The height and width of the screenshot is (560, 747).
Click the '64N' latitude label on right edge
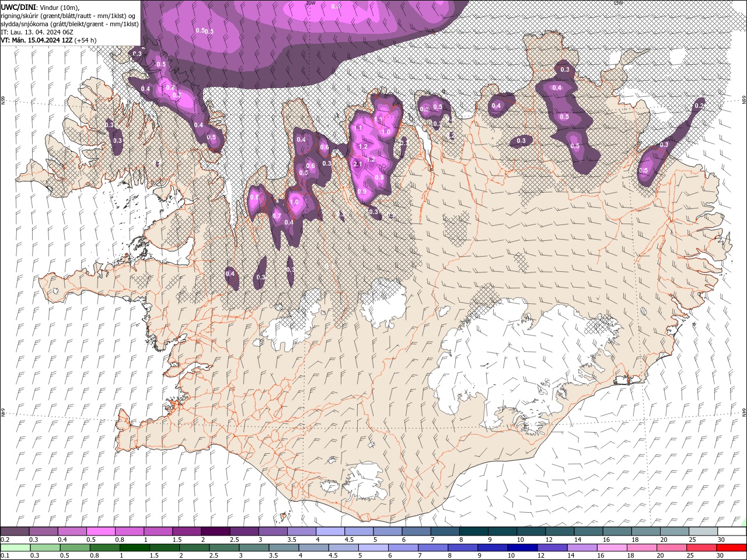point(744,411)
